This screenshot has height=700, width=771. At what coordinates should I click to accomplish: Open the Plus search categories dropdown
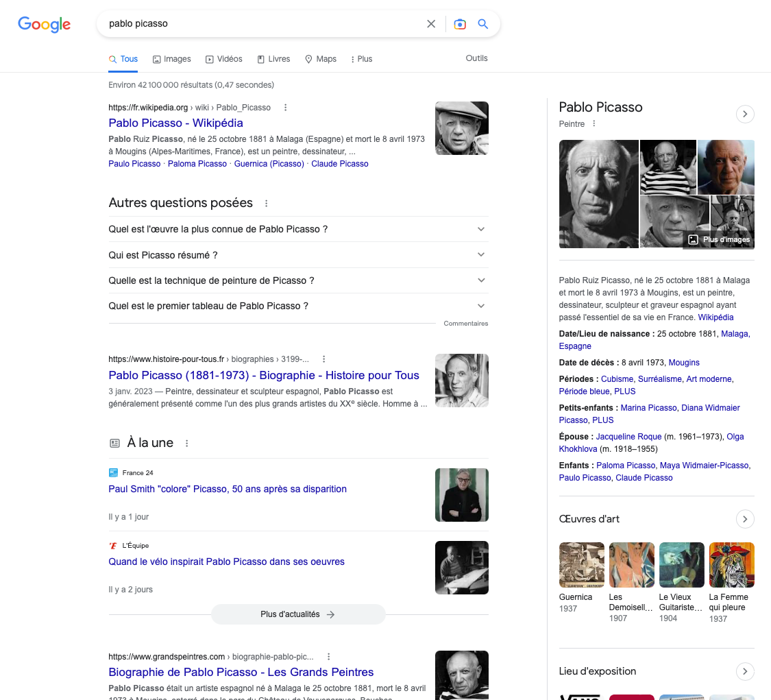tap(361, 59)
